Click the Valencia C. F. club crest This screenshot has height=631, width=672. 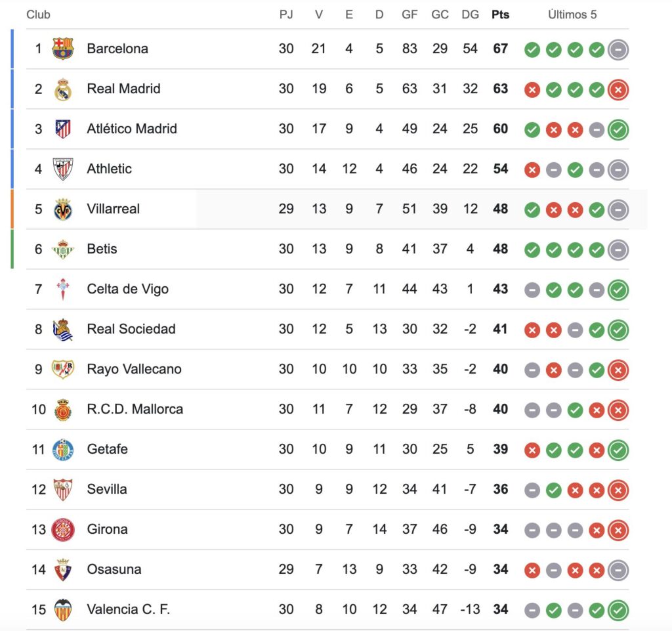[63, 609]
